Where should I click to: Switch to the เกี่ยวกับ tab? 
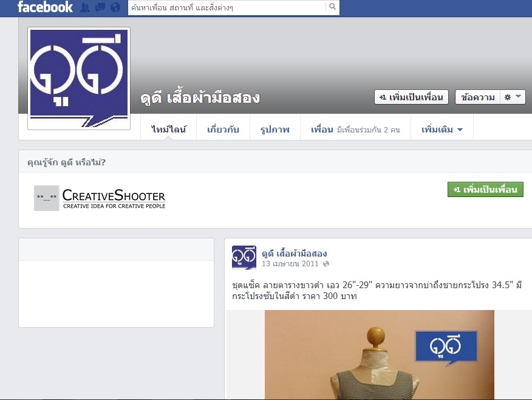[x=223, y=129]
